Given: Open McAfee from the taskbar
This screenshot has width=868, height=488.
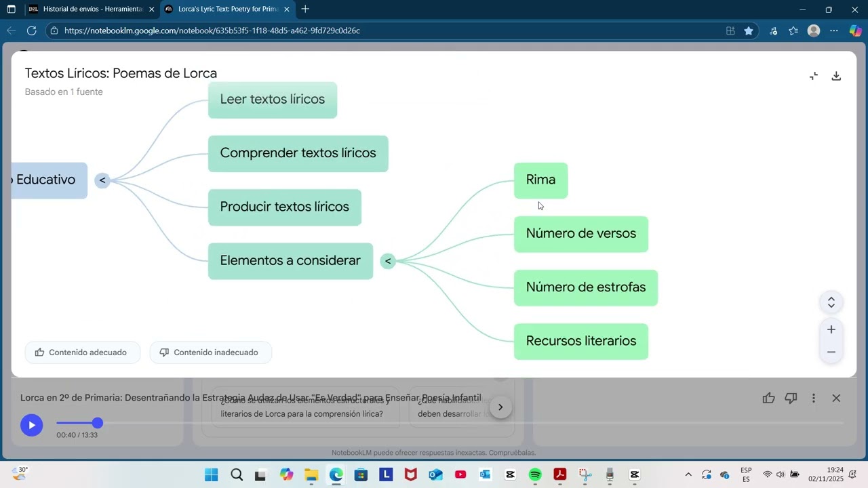Looking at the screenshot, I should point(411,474).
